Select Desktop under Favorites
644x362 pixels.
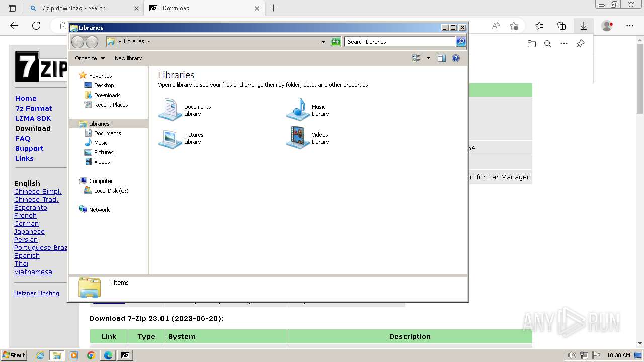pyautogui.click(x=104, y=85)
